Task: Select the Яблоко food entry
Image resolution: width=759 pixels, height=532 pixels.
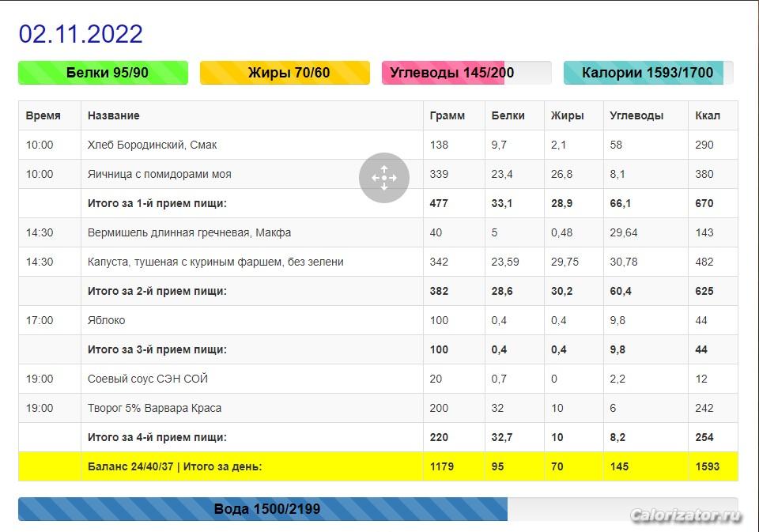Action: (106, 320)
